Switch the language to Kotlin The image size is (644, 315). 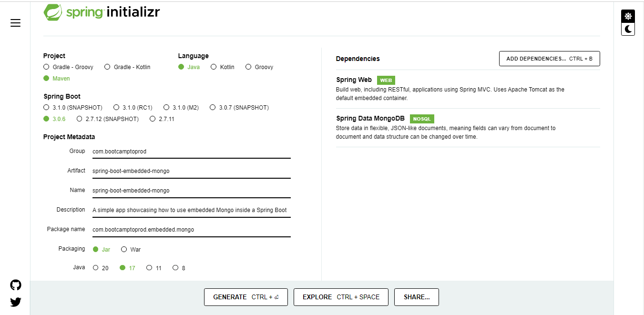(x=214, y=67)
